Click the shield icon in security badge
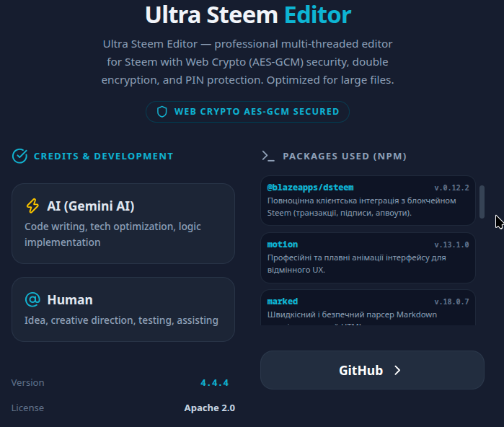504x427 pixels. 162,112
